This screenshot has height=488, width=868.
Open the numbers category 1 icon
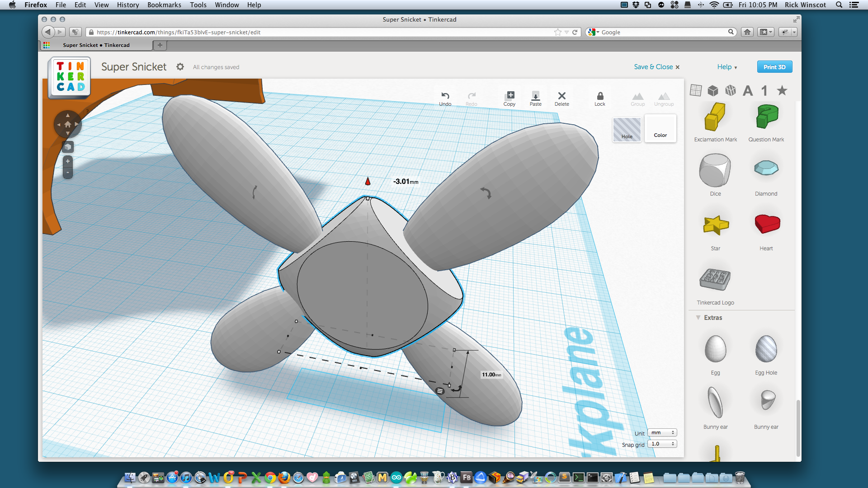(764, 91)
